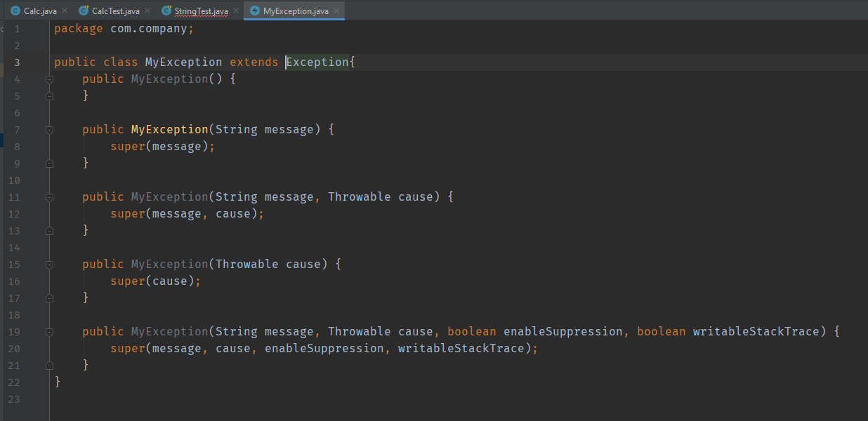Click the fold end marker on line 21
This screenshot has width=868, height=421.
[x=49, y=366]
